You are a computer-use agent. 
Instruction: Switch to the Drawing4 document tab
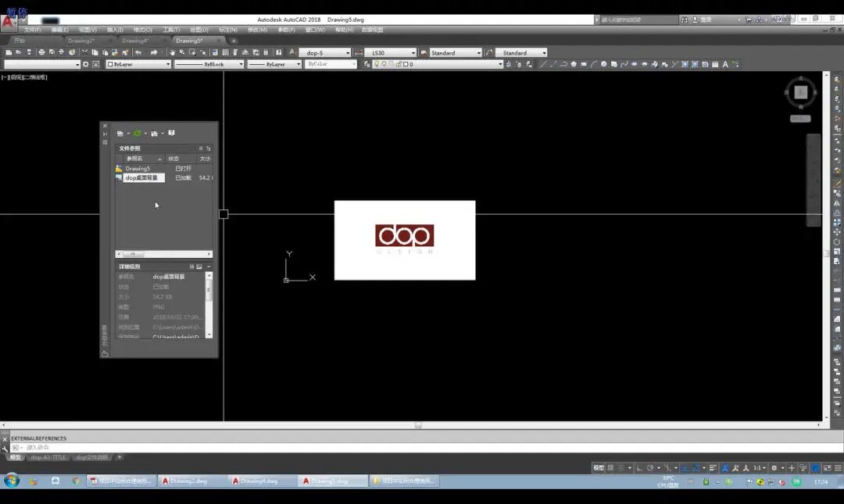(134, 41)
